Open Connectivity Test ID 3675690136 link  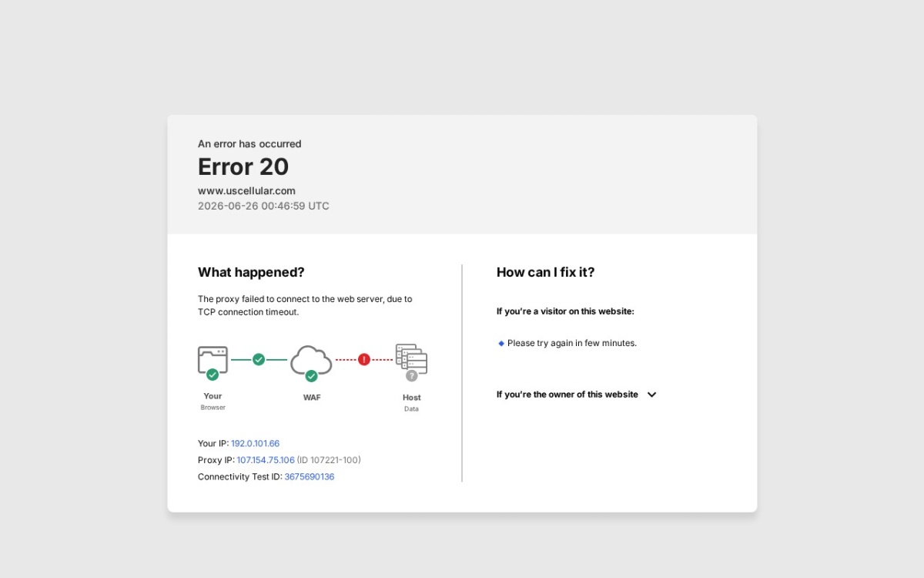pos(310,477)
